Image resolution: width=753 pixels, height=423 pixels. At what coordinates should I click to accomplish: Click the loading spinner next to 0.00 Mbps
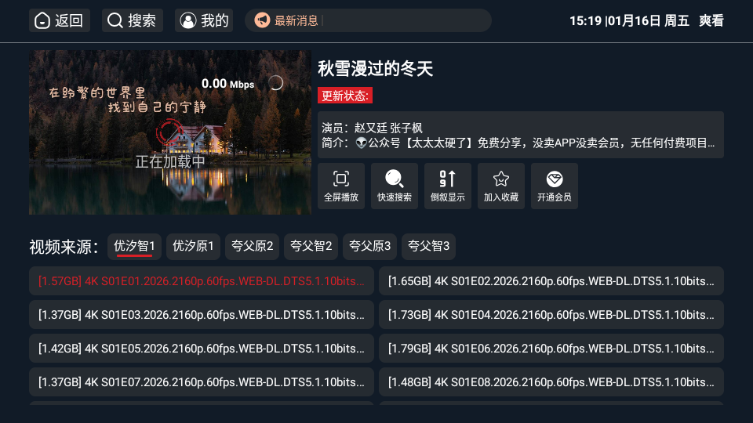coord(276,83)
